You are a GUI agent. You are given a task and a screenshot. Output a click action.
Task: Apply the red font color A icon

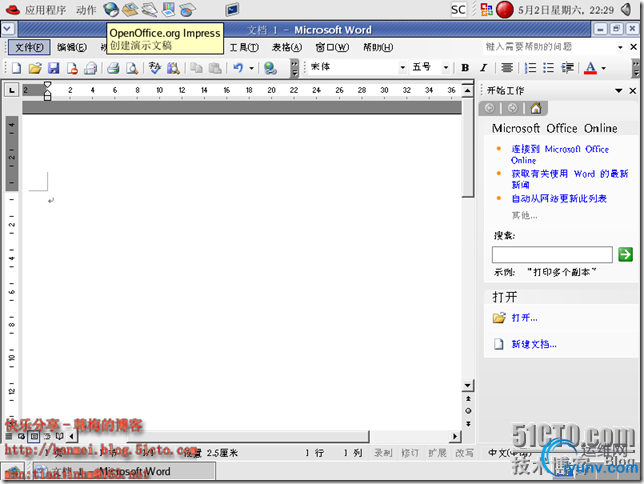(590, 68)
